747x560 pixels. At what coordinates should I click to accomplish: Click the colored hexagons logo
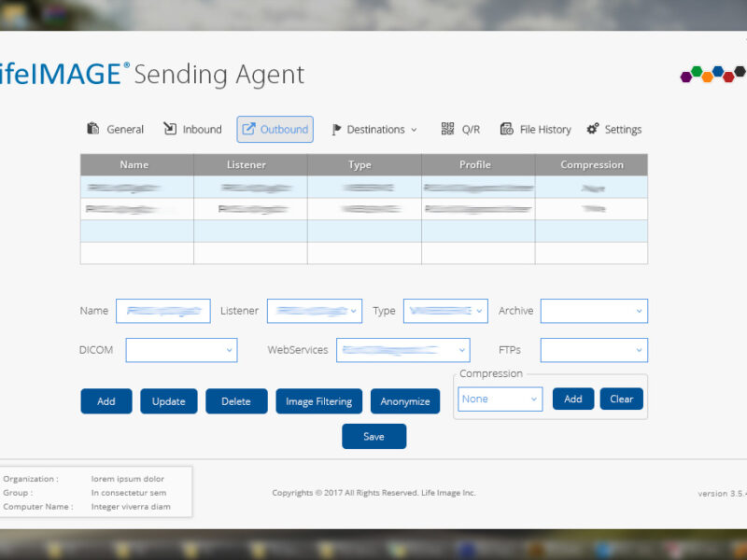pos(712,75)
